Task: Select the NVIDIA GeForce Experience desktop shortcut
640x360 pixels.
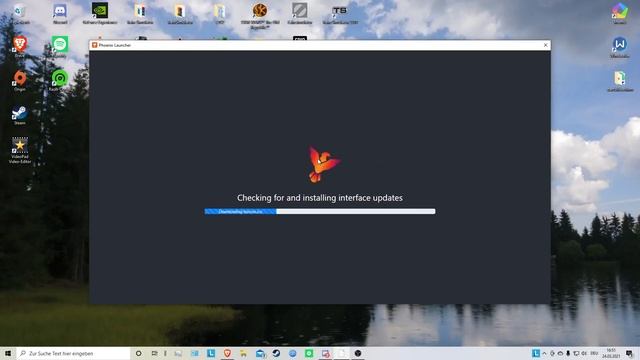Action: coord(100,13)
